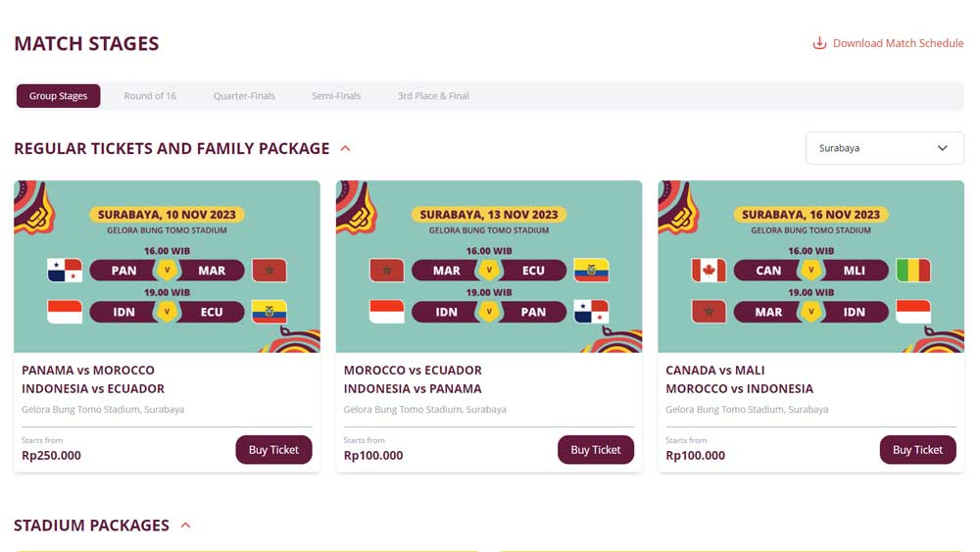Click the Panama flag in the 10 Nov card
Screen dimensions: 980x552
pos(65,271)
